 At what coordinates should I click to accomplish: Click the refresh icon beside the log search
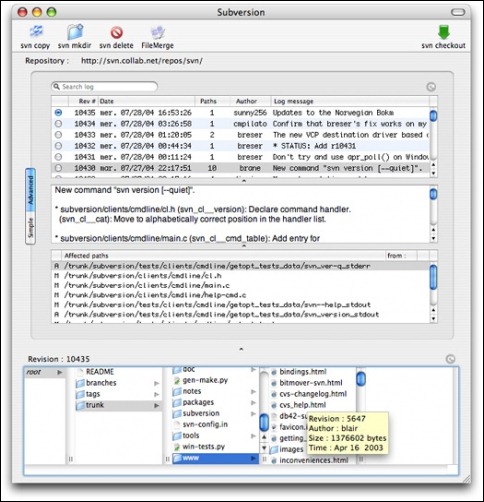tap(431, 87)
